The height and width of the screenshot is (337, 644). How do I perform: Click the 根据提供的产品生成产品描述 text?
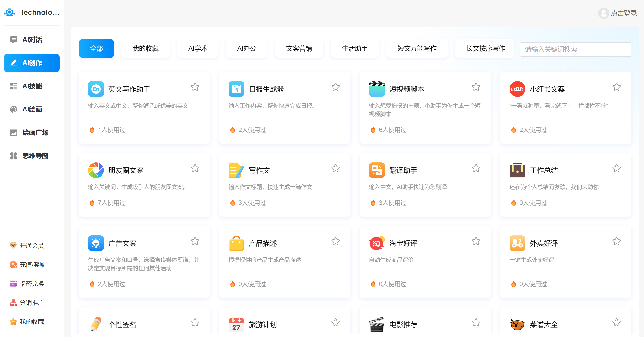tap(265, 260)
